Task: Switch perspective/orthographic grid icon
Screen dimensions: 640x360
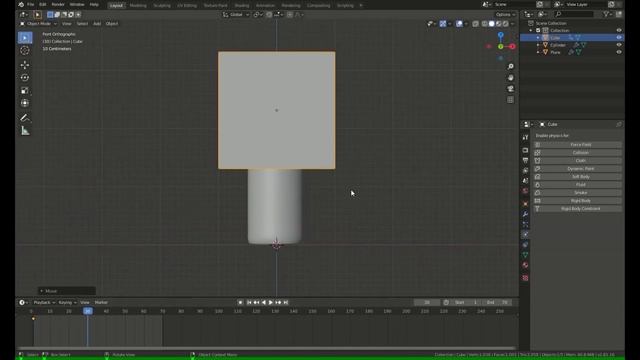Action: point(511,100)
